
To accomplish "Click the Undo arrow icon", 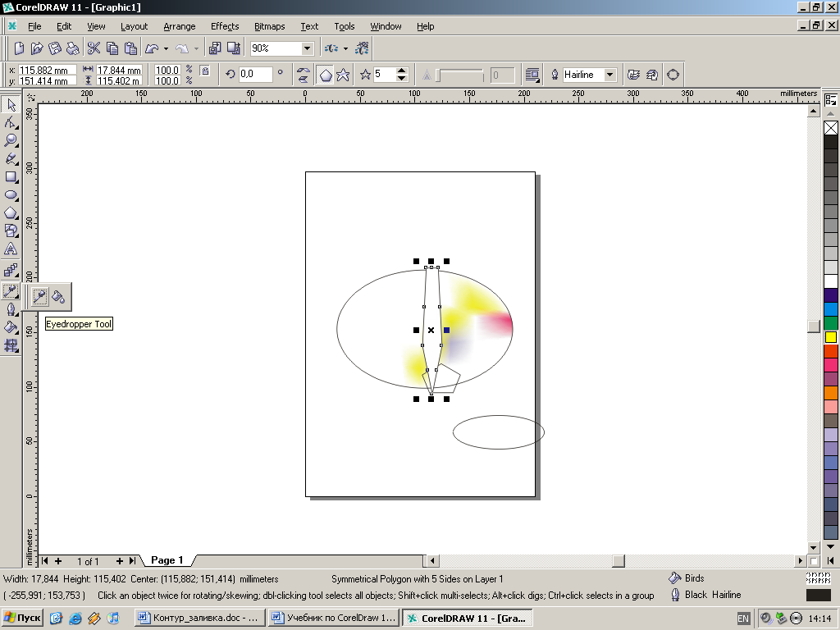I will click(x=152, y=48).
